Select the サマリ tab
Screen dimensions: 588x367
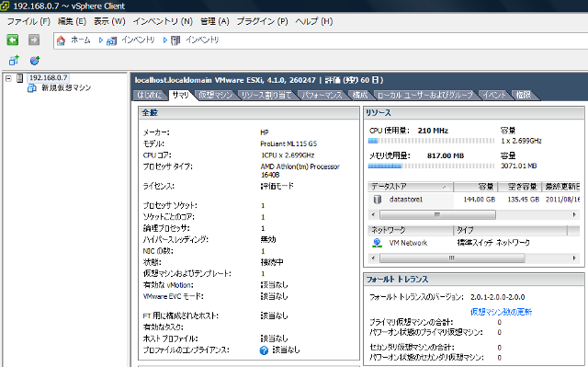tap(181, 96)
